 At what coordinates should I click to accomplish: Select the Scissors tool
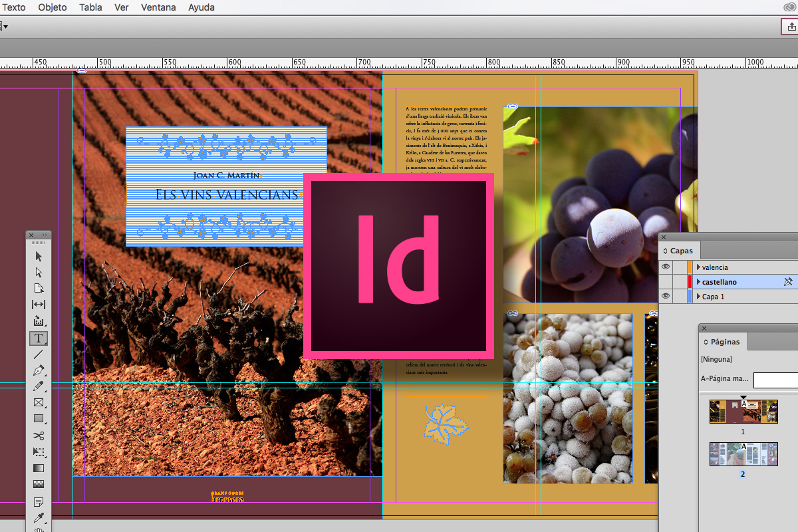(x=39, y=436)
